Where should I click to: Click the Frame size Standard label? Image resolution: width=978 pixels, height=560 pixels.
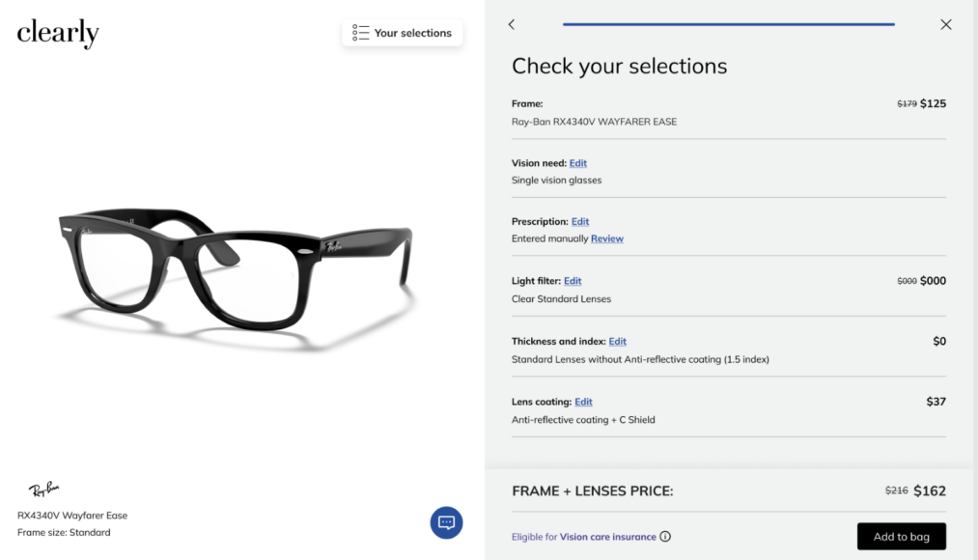(x=61, y=532)
